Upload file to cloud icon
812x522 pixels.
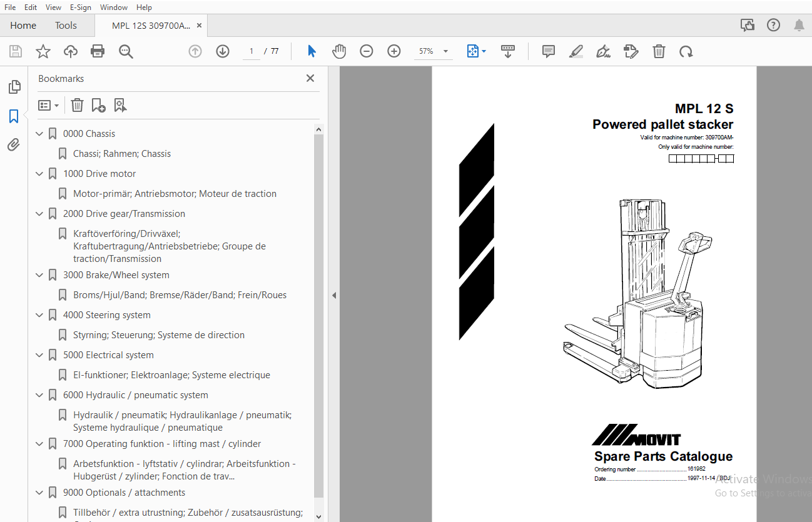point(71,51)
